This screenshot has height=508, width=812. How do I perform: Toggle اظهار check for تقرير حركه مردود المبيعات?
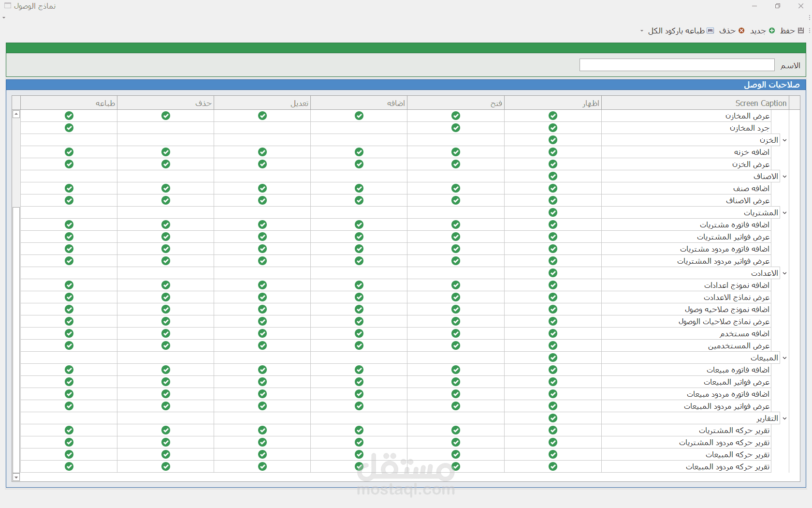click(553, 466)
